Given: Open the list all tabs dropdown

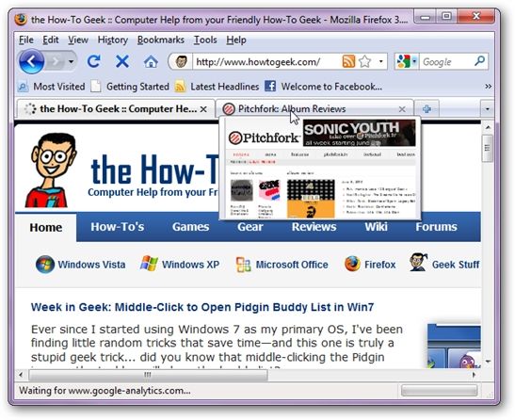Looking at the screenshot, I should click(487, 109).
